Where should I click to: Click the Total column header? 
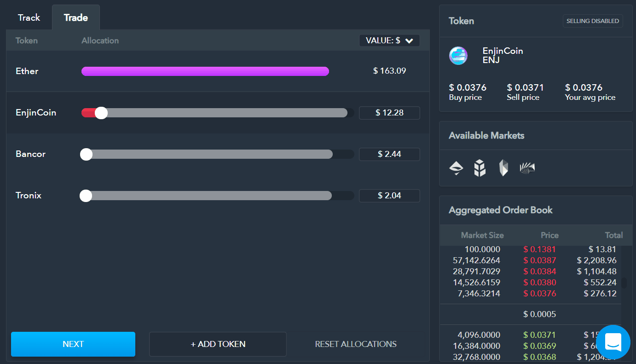point(614,235)
